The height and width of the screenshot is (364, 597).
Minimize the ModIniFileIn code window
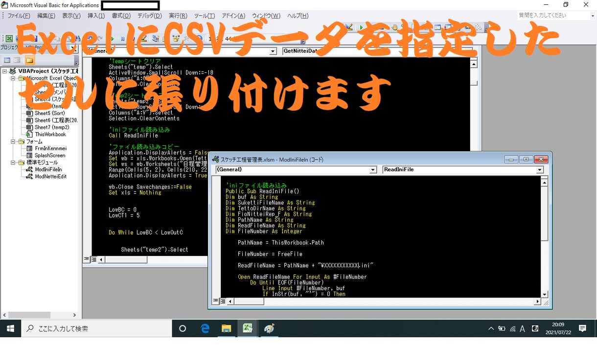point(511,159)
